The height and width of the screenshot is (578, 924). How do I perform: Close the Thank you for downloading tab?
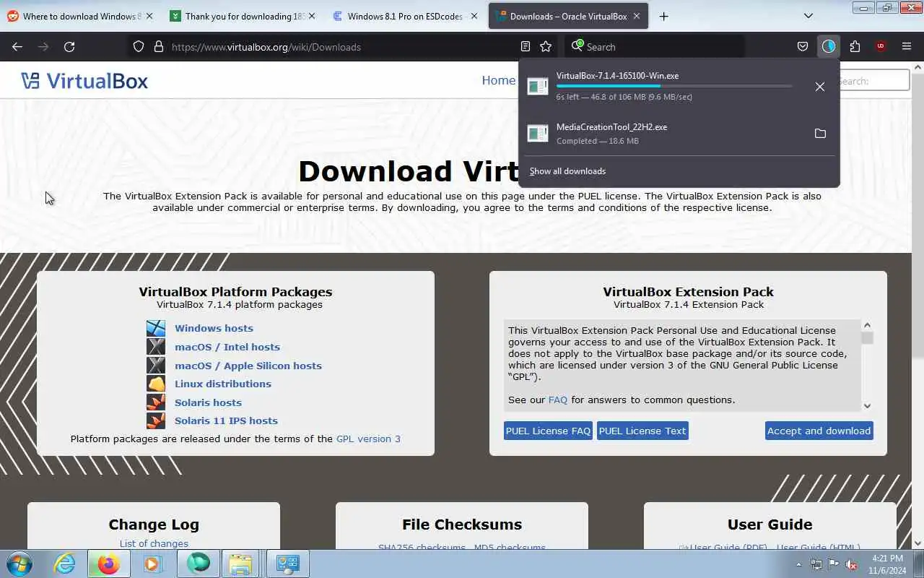point(312,16)
